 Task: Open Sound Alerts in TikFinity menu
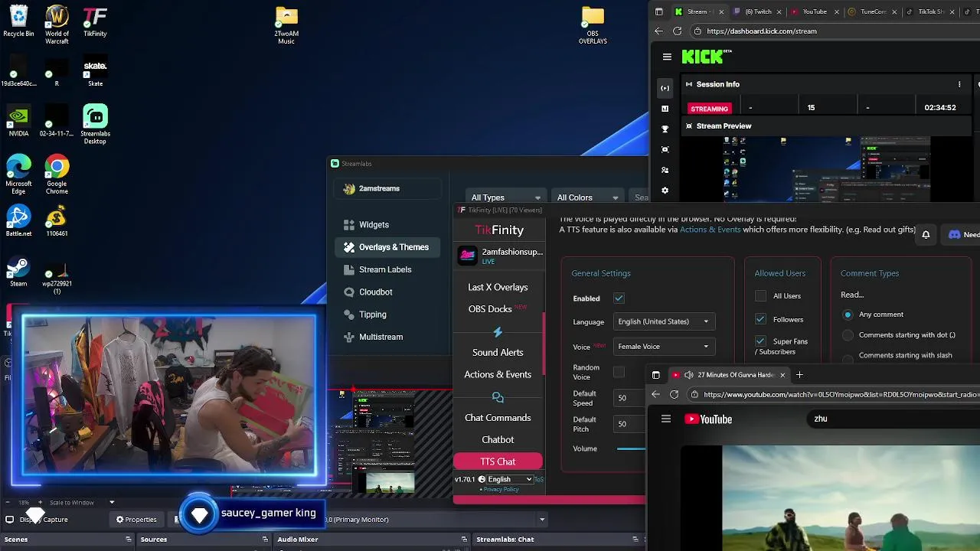[498, 352]
